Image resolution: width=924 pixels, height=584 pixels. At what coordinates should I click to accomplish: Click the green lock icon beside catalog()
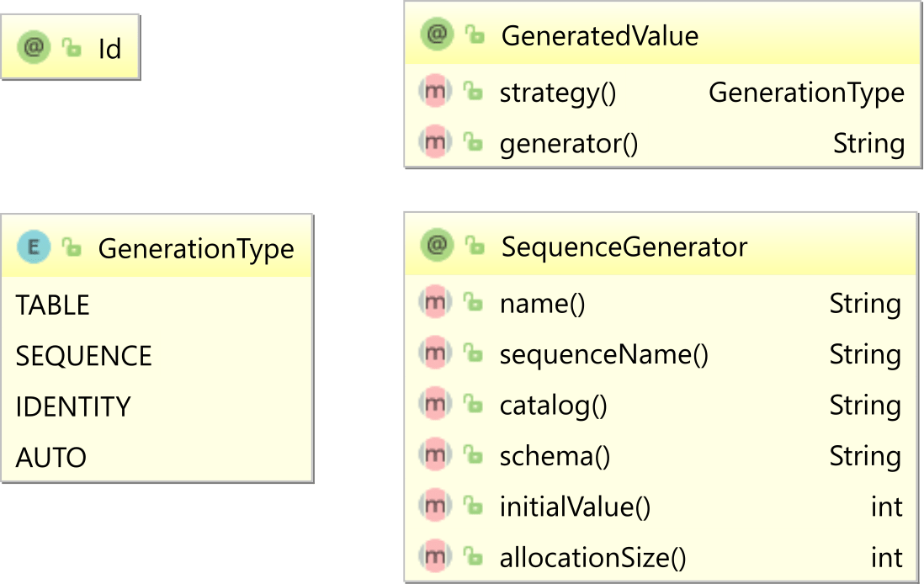[474, 406]
